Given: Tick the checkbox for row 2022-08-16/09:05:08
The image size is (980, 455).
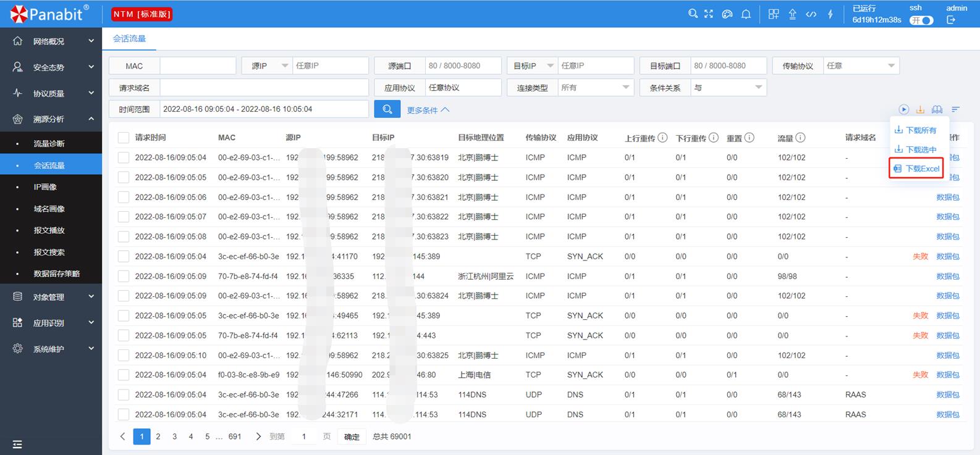Looking at the screenshot, I should pyautogui.click(x=124, y=236).
